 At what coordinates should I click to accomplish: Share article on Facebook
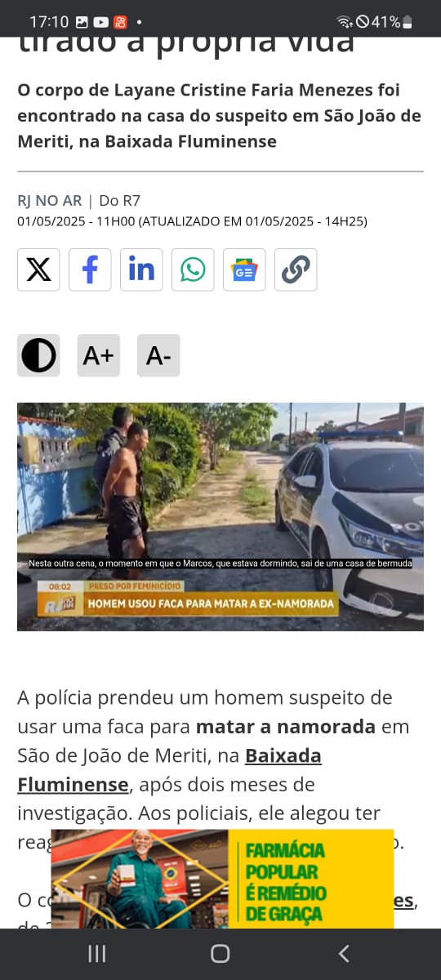point(90,269)
